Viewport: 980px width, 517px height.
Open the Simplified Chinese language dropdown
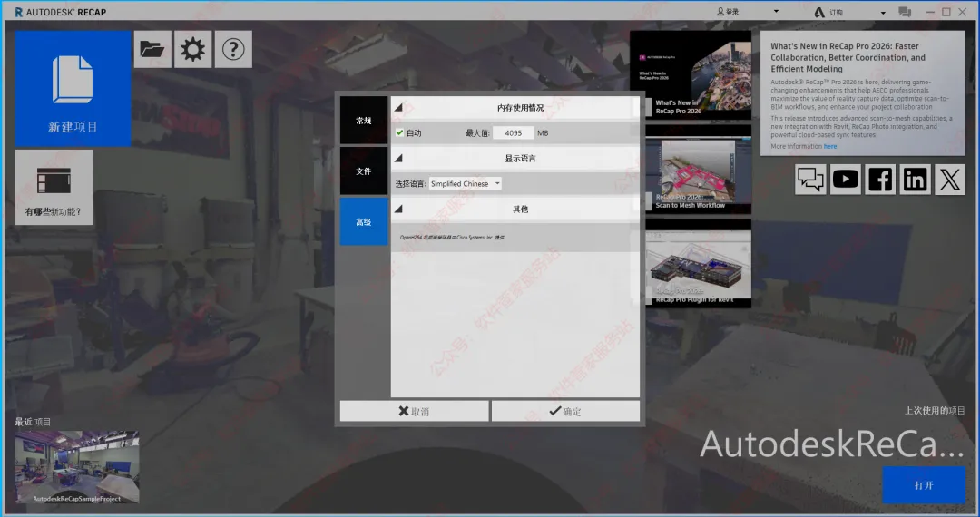point(465,183)
